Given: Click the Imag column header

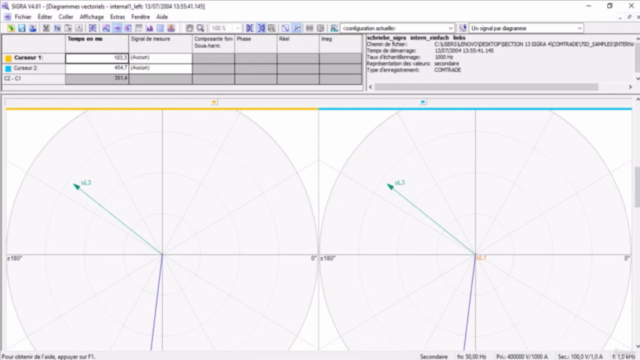Looking at the screenshot, I should point(340,44).
